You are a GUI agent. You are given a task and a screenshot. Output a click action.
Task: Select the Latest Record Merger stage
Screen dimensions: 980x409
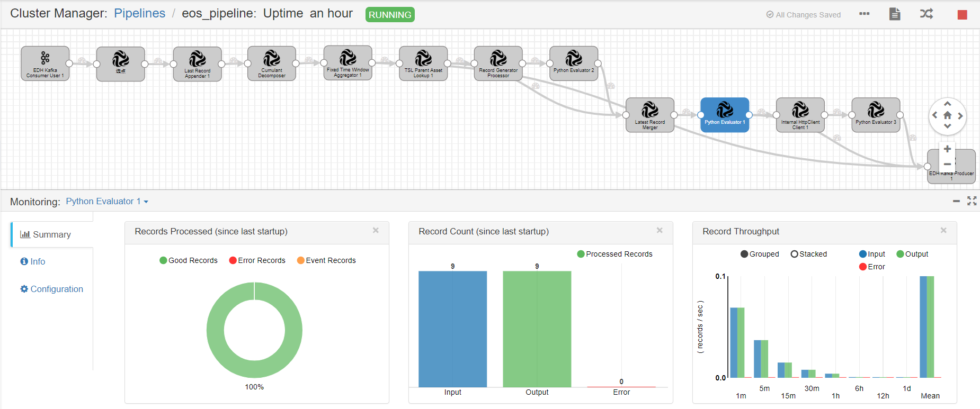tap(650, 115)
